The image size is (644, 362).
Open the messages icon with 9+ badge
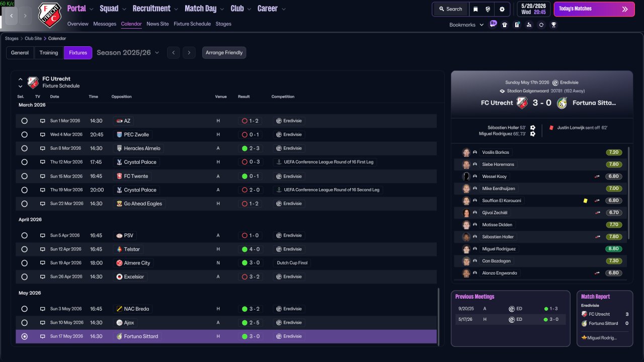pyautogui.click(x=493, y=24)
